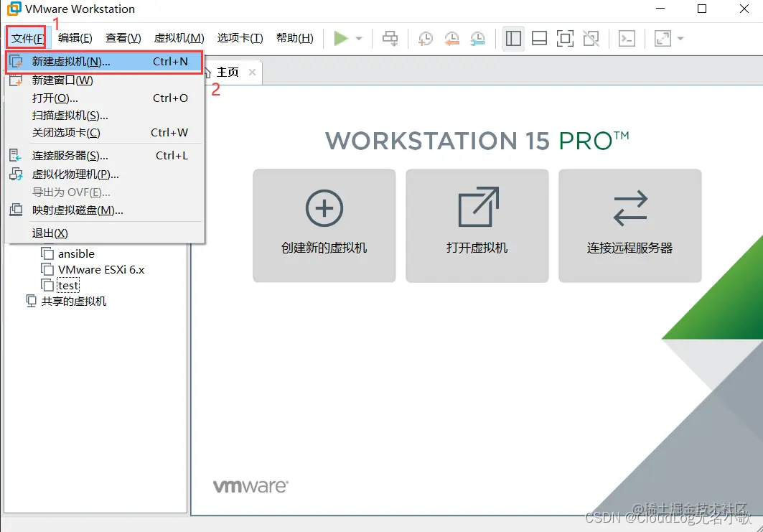This screenshot has height=532, width=763.
Task: Select 映射虚拟磁盘(M)... menu entry
Action: pos(104,210)
